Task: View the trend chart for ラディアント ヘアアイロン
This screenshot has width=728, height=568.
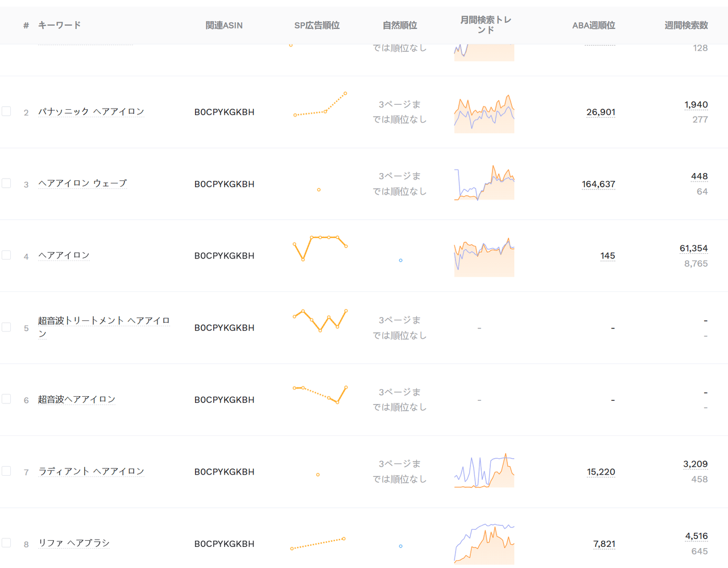Action: pos(484,471)
